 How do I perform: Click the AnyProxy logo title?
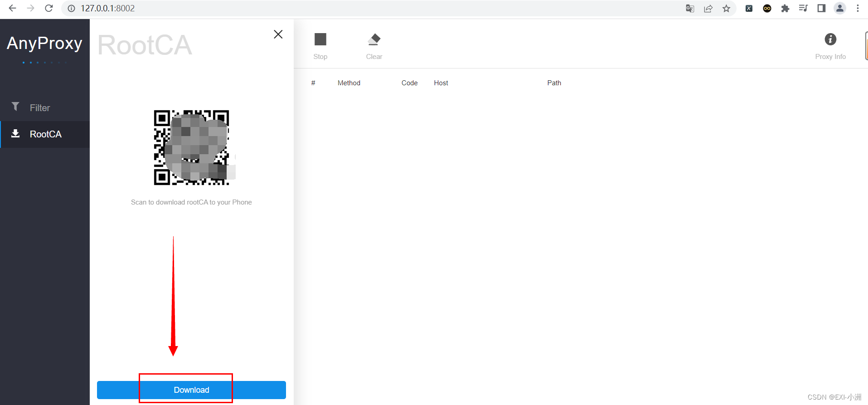click(44, 44)
